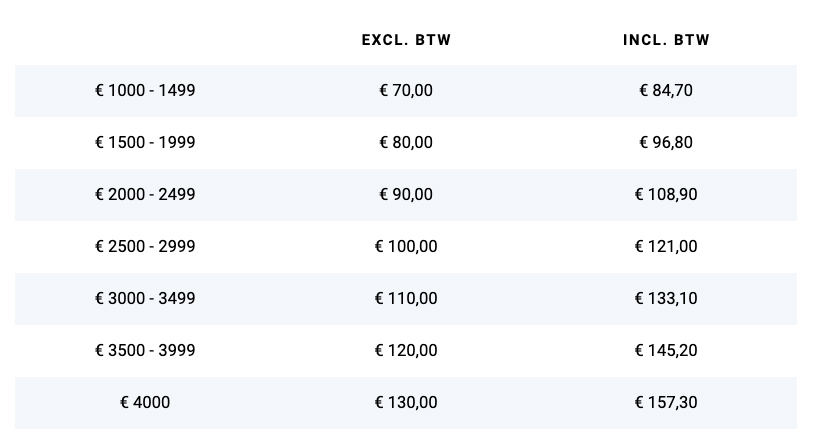Viewport: 813px width, 446px height.
Task: Select the € 100,00 excl. BTW value
Action: point(406,246)
